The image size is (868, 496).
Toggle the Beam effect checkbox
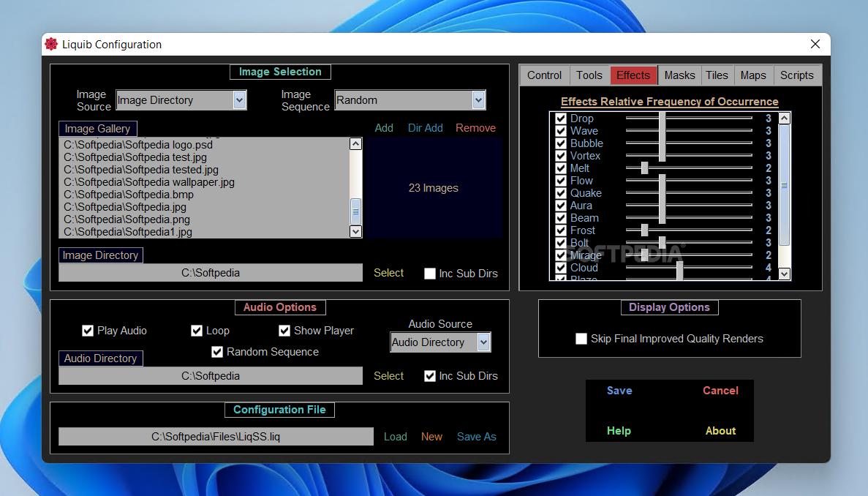click(561, 218)
